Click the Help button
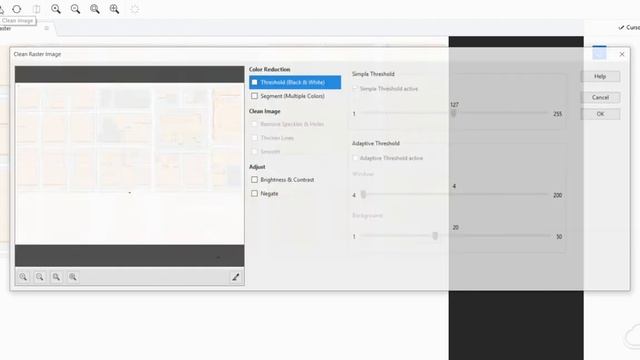Viewport: 640px width, 360px height. pos(600,76)
